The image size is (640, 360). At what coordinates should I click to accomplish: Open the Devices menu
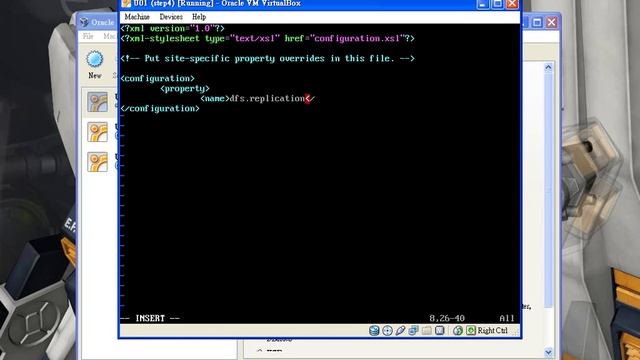[x=171, y=17]
